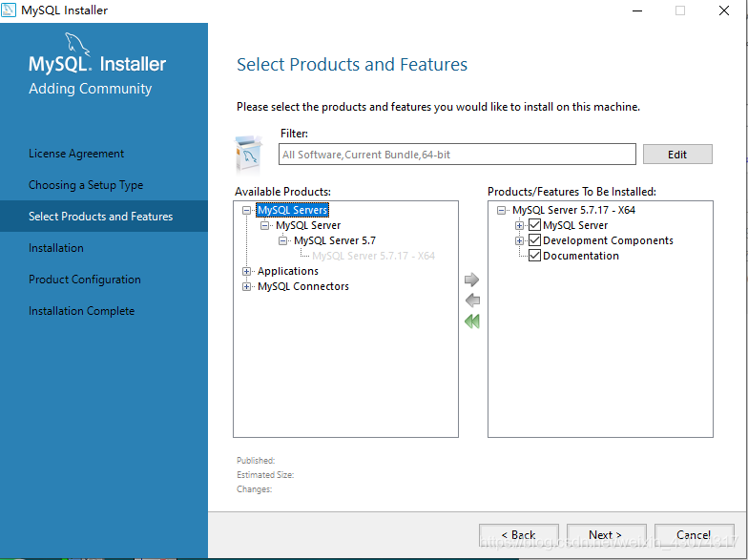Viewport: 748px width, 560px height.
Task: Click the left arrow to remove product
Action: pos(472,300)
